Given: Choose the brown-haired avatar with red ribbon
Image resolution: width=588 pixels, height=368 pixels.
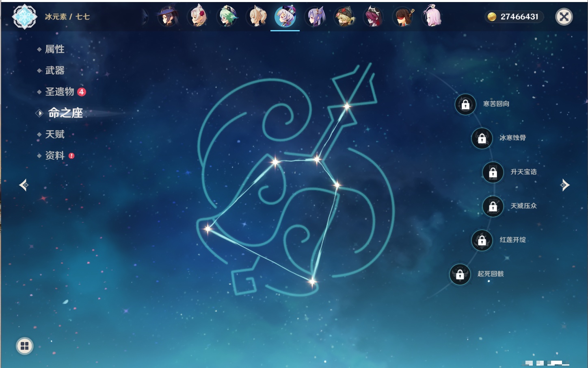Looking at the screenshot, I should coord(403,17).
